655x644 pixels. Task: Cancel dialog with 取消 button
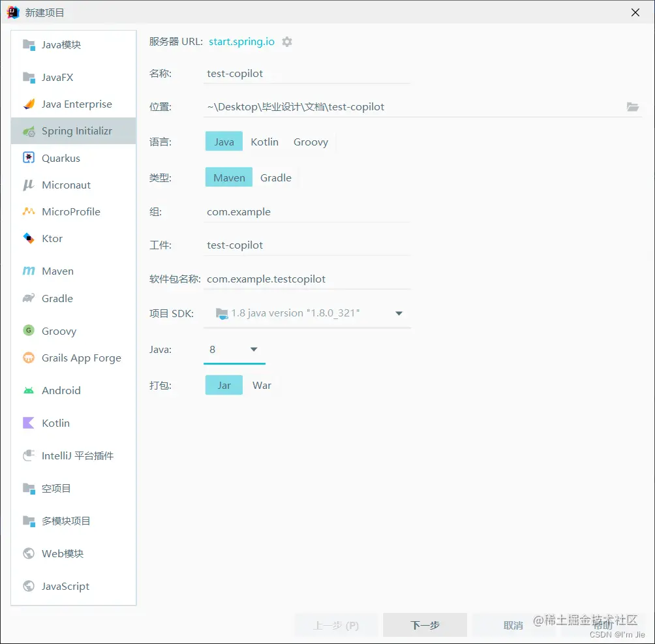tap(513, 625)
